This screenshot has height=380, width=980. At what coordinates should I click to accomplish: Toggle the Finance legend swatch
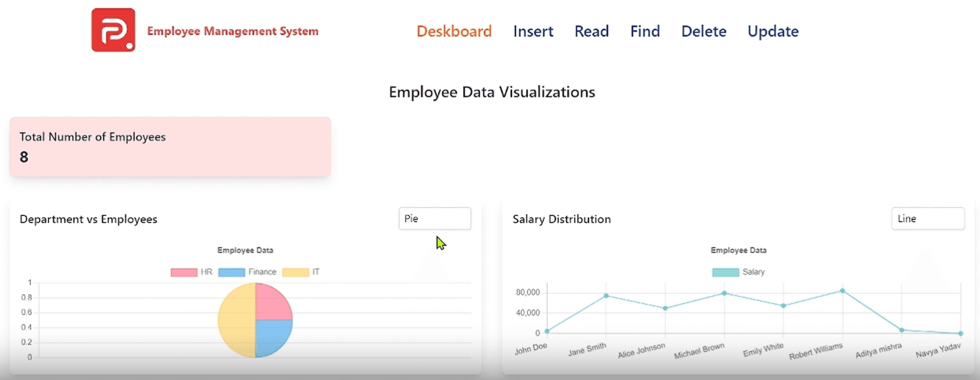[231, 272]
